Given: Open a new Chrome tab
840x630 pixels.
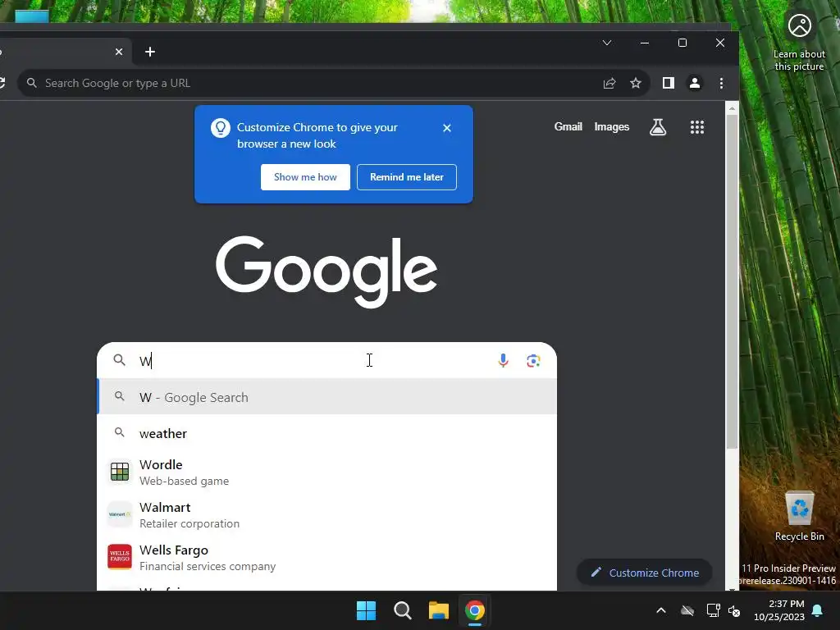Looking at the screenshot, I should point(150,52).
